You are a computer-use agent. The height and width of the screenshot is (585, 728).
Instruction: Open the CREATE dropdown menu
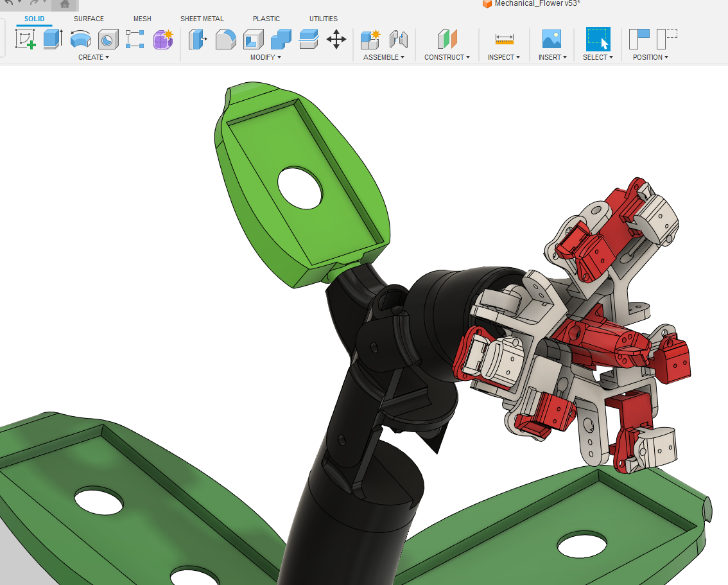[93, 57]
